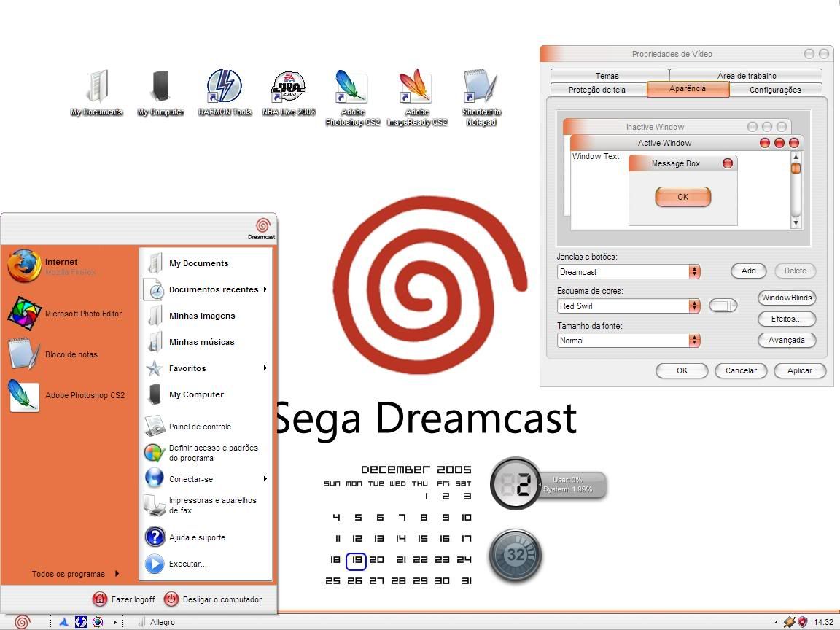Expand the Favoritos submenu

click(206, 368)
